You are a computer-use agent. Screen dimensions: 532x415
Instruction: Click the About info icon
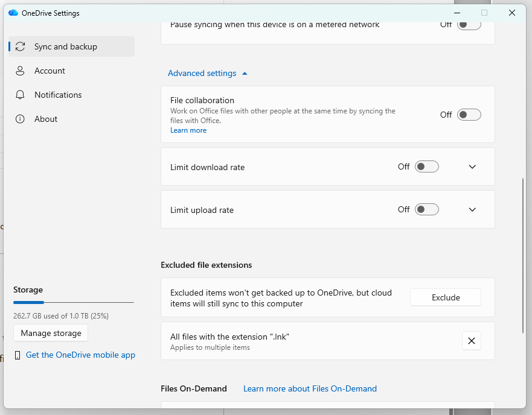pyautogui.click(x=20, y=119)
